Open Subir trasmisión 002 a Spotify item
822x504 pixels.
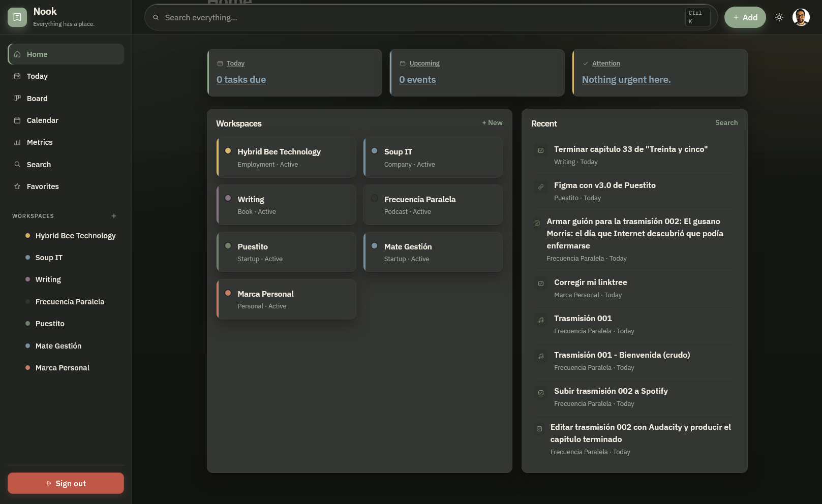[x=634, y=397]
